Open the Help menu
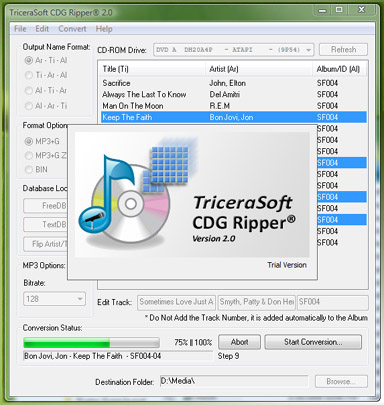The width and height of the screenshot is (384, 405). tap(104, 29)
